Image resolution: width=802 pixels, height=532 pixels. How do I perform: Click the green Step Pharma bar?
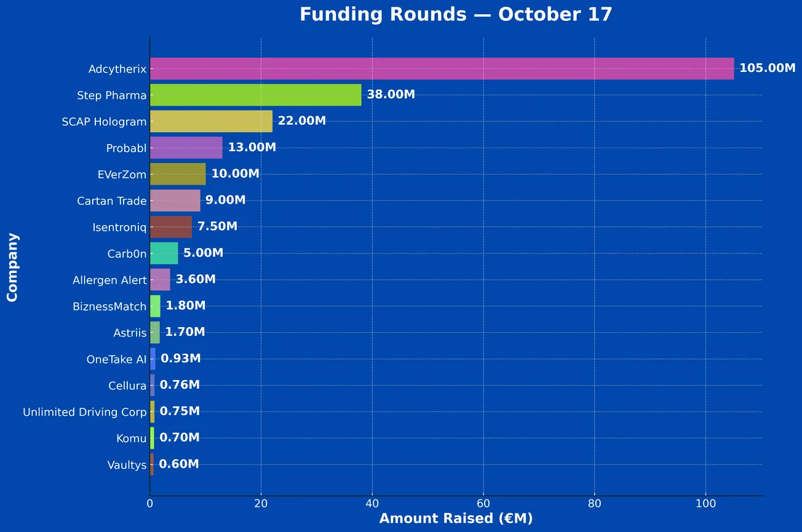pyautogui.click(x=255, y=95)
